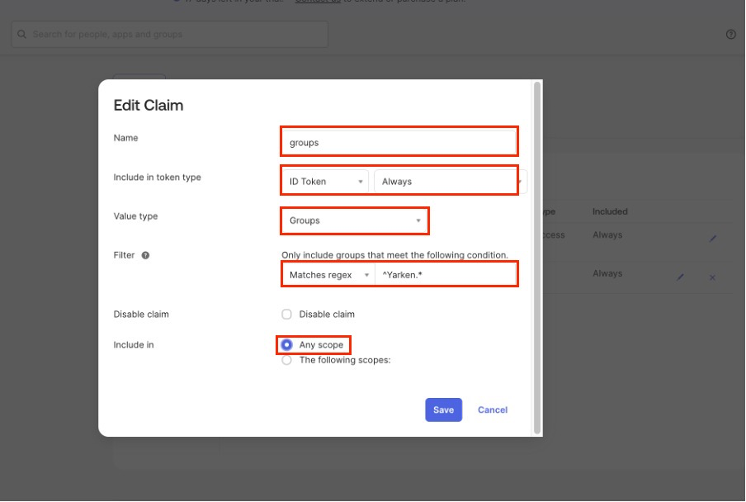Click the Filter help question-mark icon
The image size is (746, 502).
point(146,255)
